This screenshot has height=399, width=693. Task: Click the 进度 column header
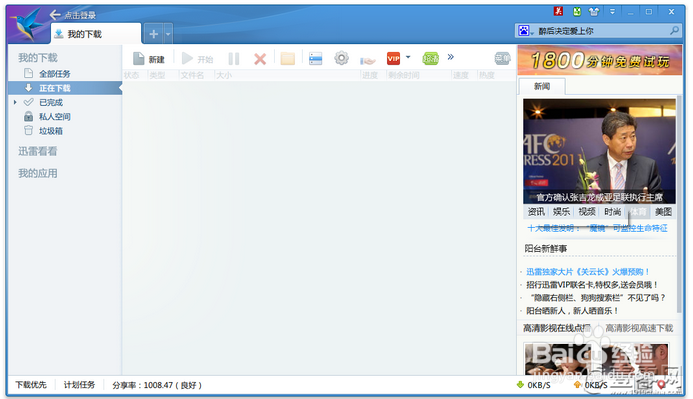coord(370,75)
